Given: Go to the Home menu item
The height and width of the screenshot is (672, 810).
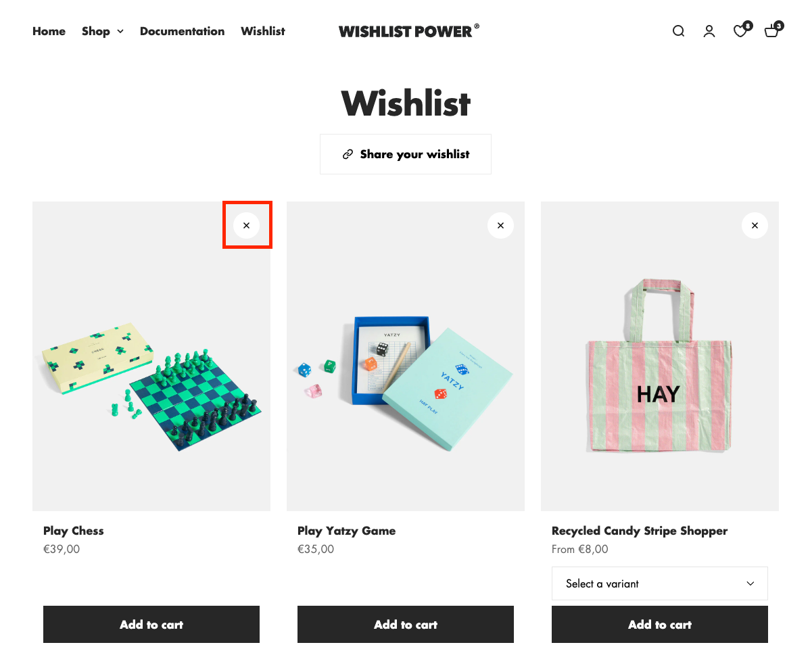Looking at the screenshot, I should click(49, 31).
